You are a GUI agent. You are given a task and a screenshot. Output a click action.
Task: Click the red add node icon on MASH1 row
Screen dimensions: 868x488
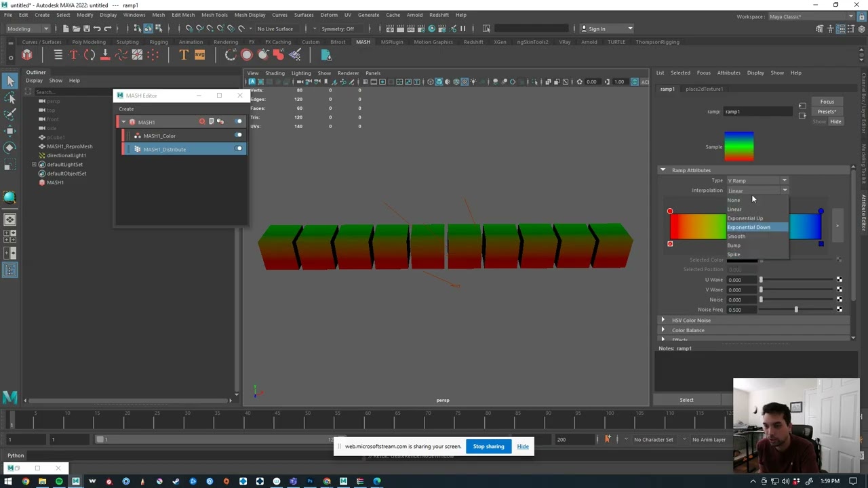click(x=202, y=122)
